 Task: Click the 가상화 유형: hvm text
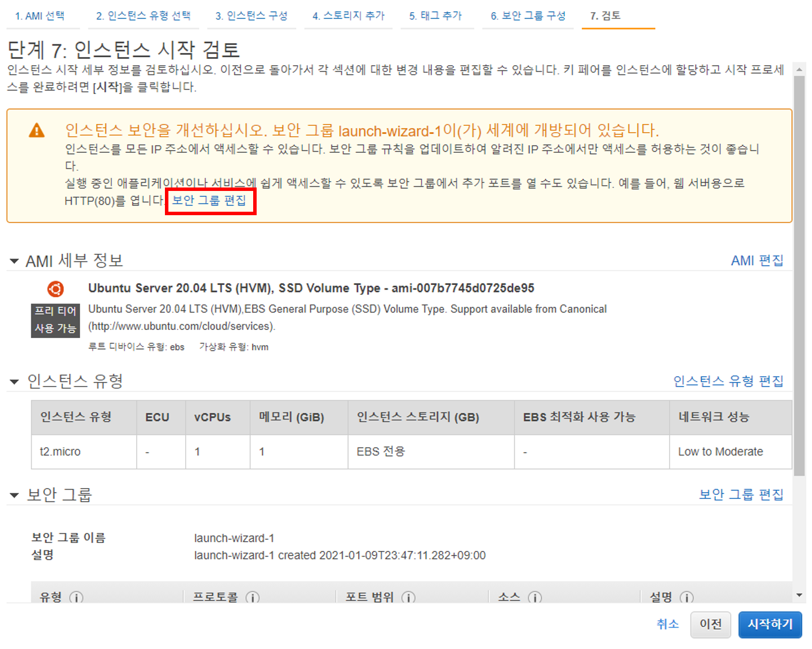click(234, 347)
